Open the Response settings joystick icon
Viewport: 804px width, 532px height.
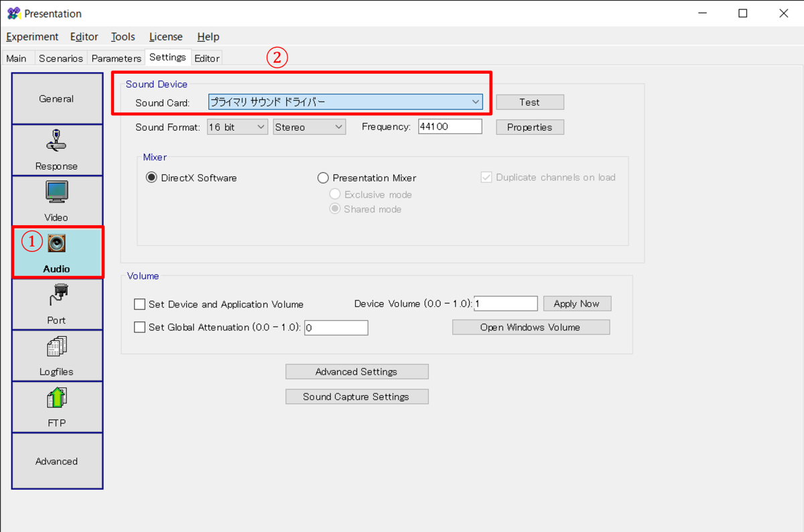[57, 139]
